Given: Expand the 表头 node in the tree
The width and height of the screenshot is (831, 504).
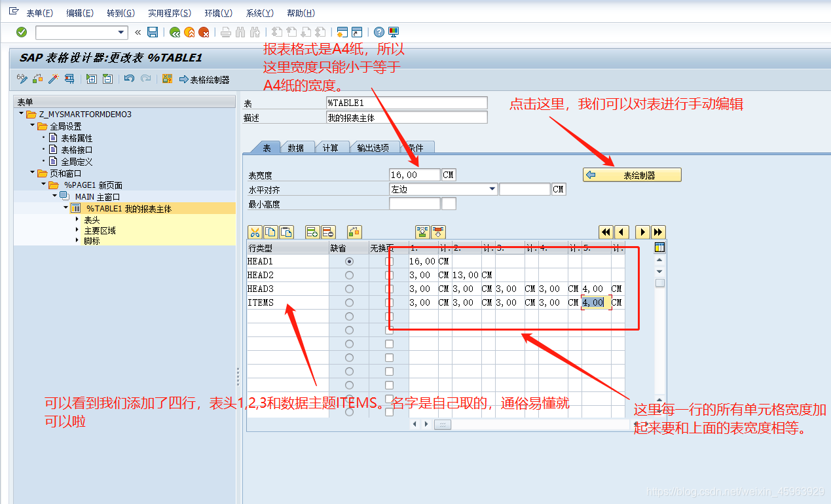Looking at the screenshot, I should point(77,220).
